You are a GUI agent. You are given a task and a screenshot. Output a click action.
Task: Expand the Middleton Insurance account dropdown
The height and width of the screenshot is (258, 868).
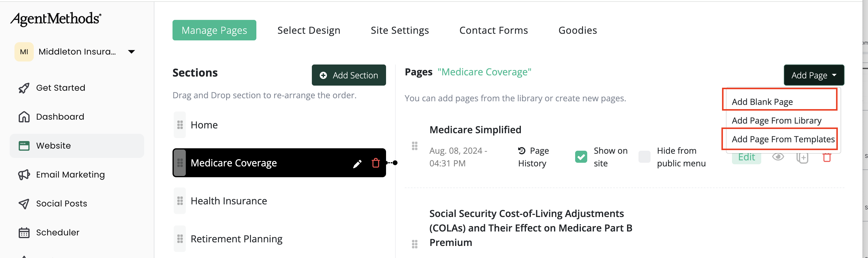click(131, 52)
